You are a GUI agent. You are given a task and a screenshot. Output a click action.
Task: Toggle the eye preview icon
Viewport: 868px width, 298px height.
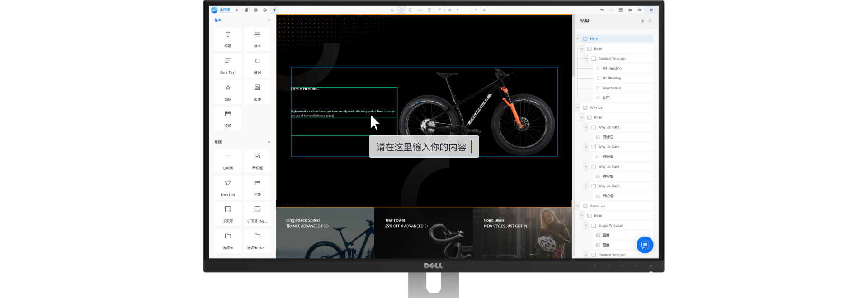[x=639, y=9]
